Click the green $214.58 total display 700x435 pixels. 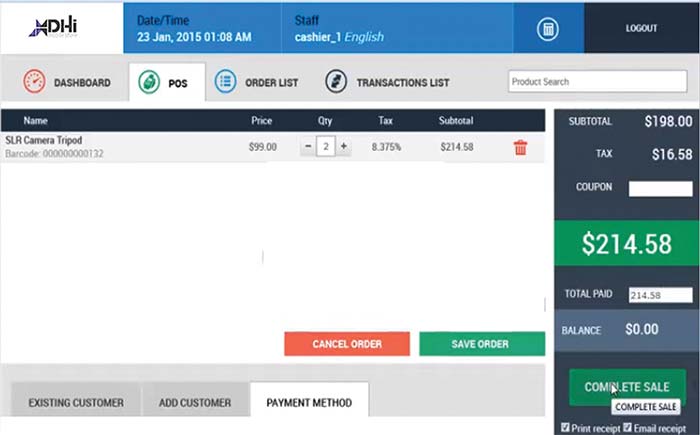click(x=627, y=243)
